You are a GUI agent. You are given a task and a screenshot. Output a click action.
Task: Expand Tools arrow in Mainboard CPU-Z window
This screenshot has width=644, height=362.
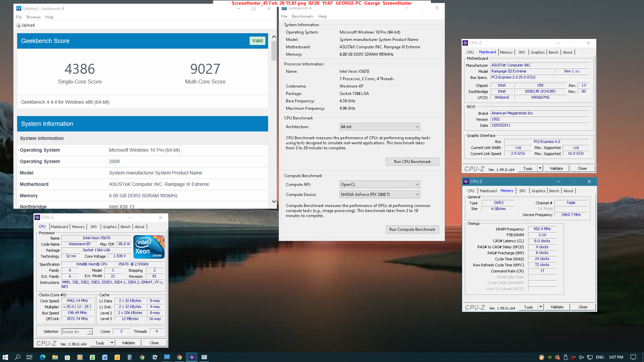click(x=540, y=168)
